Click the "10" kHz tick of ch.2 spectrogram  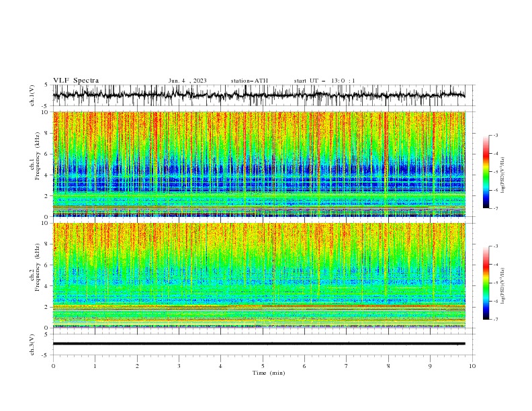point(45,223)
